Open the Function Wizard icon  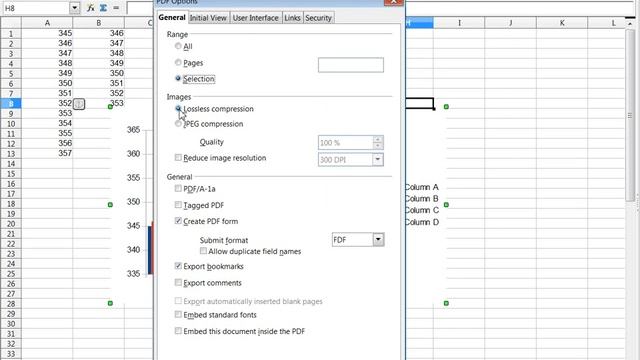coord(91,8)
